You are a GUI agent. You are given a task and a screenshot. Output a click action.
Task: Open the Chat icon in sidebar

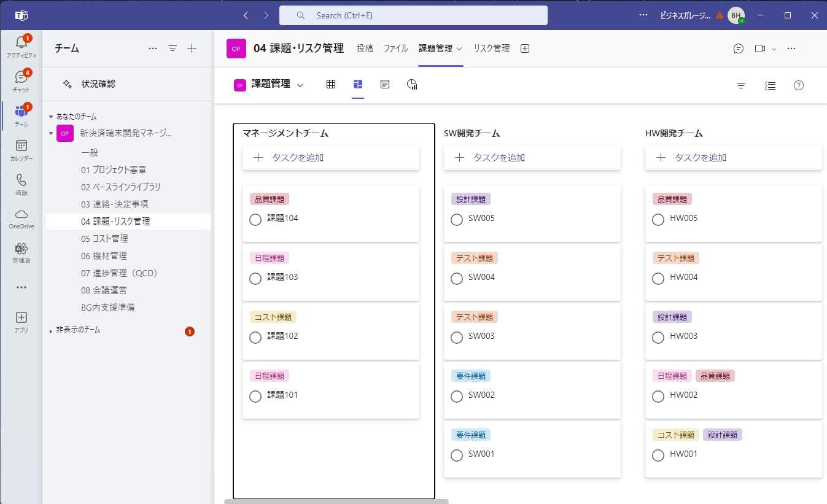click(21, 77)
